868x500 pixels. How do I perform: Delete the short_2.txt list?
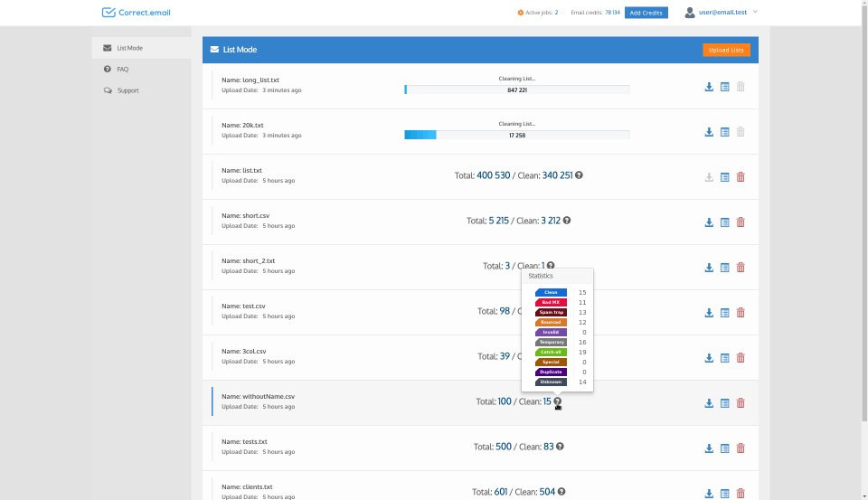pos(741,268)
